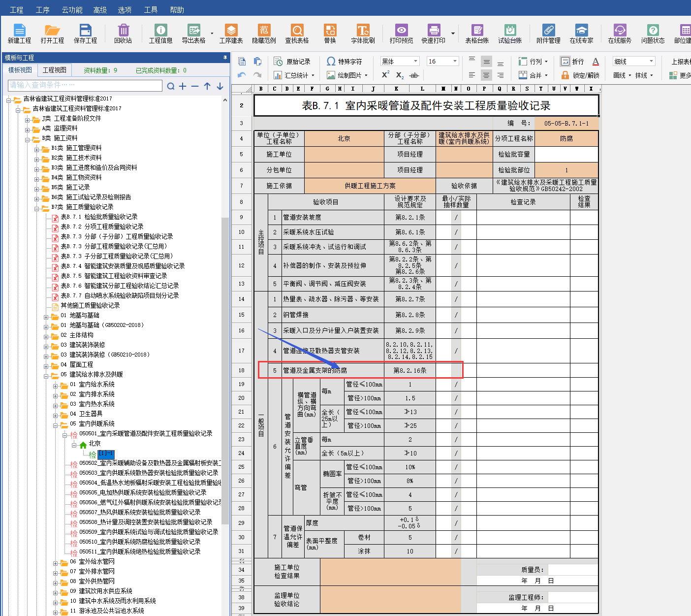Image resolution: width=691 pixels, height=616 pixels.
Task: Toggle the center horizontal alignment button
Action: [486, 75]
